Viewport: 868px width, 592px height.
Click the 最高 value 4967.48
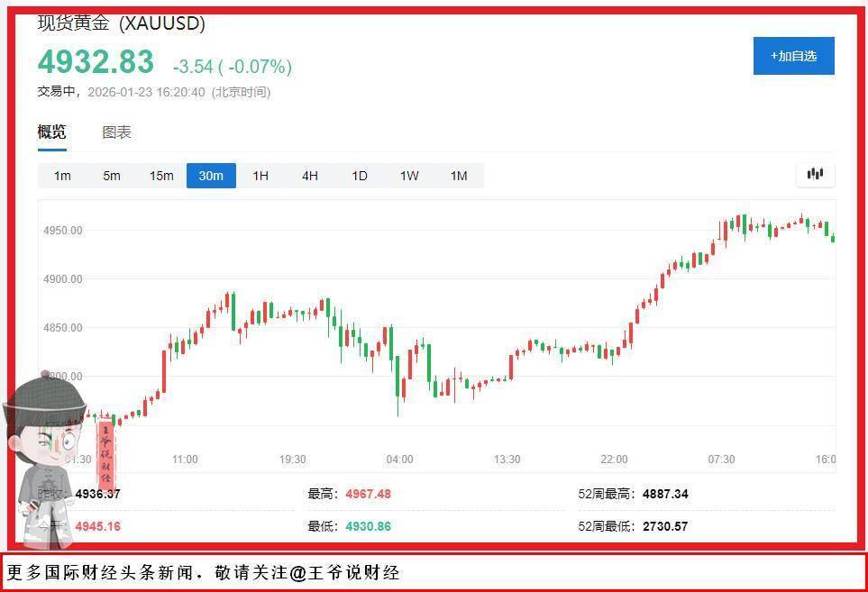pos(368,494)
